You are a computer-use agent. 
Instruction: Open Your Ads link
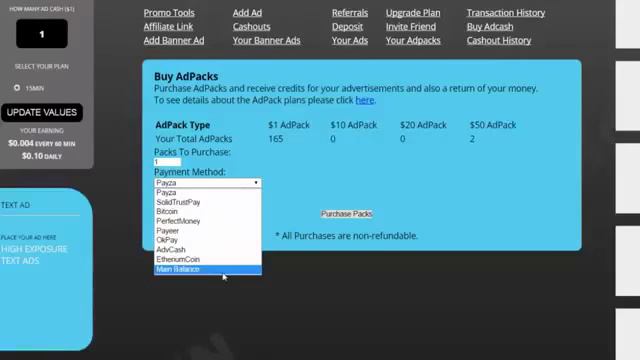[x=350, y=41]
